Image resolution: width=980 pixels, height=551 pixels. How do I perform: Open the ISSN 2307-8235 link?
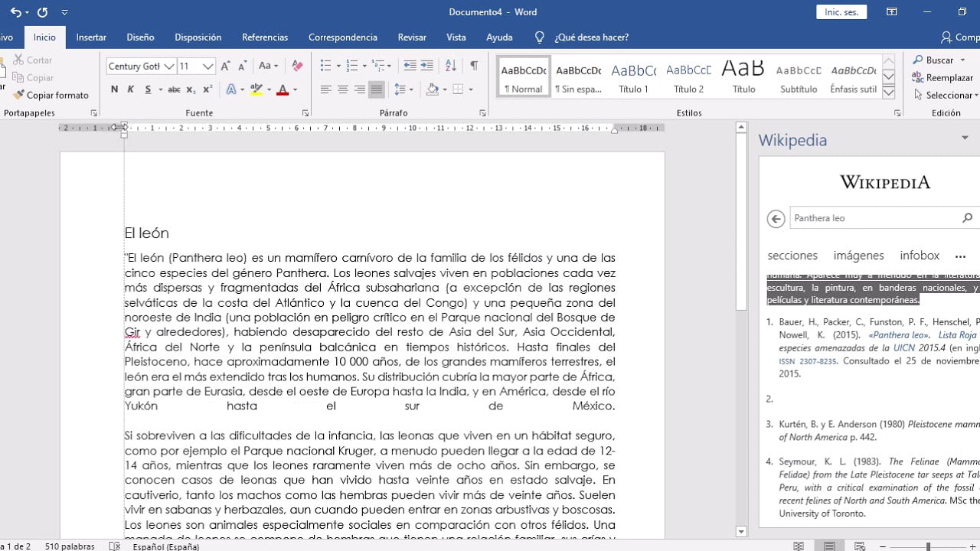(x=808, y=361)
